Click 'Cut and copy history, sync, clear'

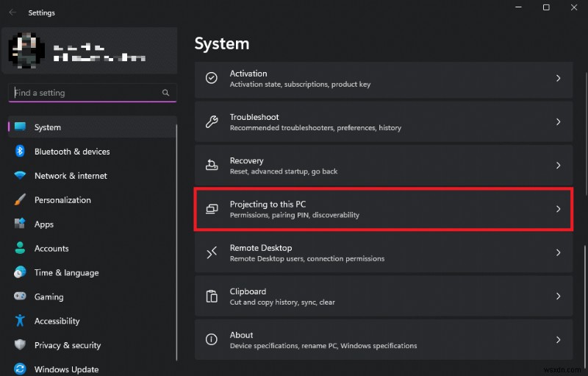pos(282,302)
